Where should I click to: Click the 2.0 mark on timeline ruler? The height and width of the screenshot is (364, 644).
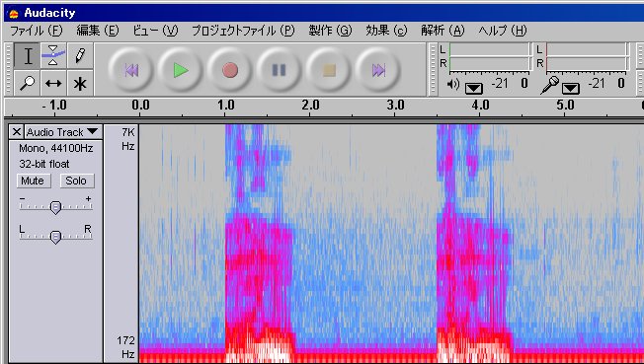pyautogui.click(x=311, y=106)
